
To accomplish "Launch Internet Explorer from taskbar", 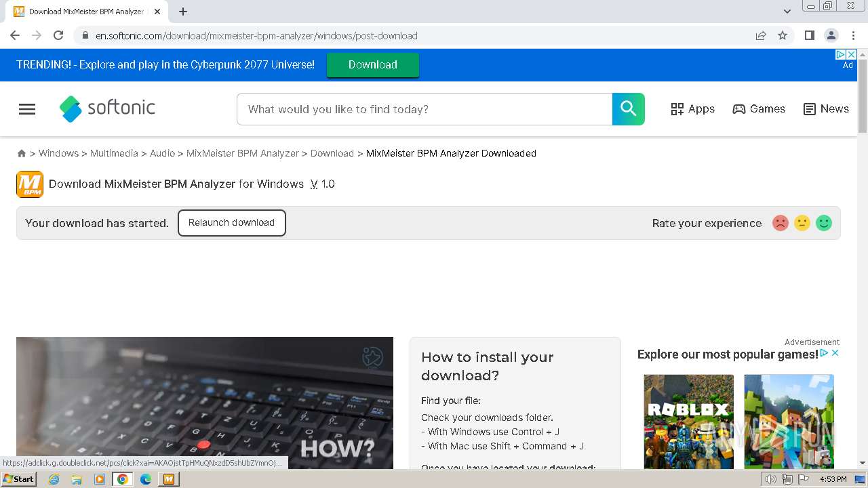I will tap(54, 479).
